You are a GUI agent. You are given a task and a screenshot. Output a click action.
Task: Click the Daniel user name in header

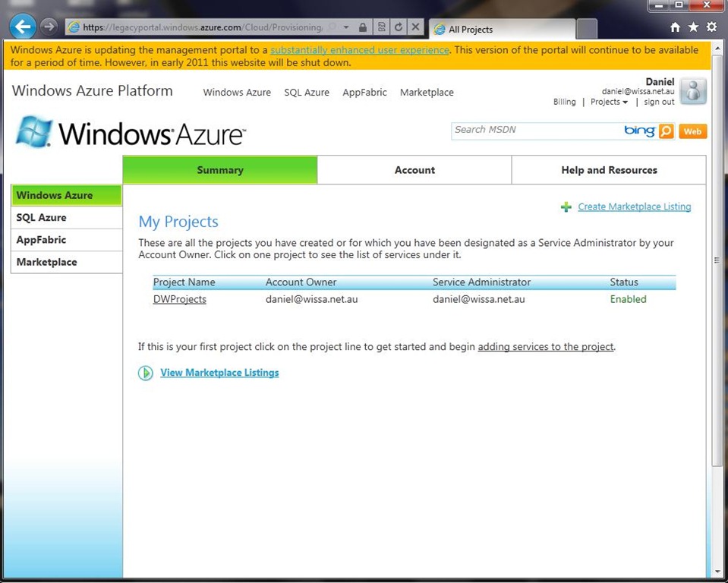pos(660,82)
